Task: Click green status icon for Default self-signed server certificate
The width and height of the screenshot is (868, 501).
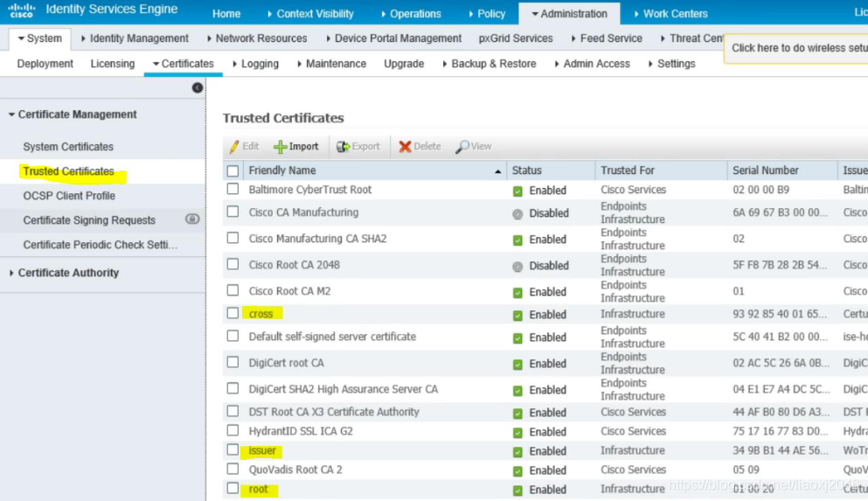Action: click(x=517, y=337)
